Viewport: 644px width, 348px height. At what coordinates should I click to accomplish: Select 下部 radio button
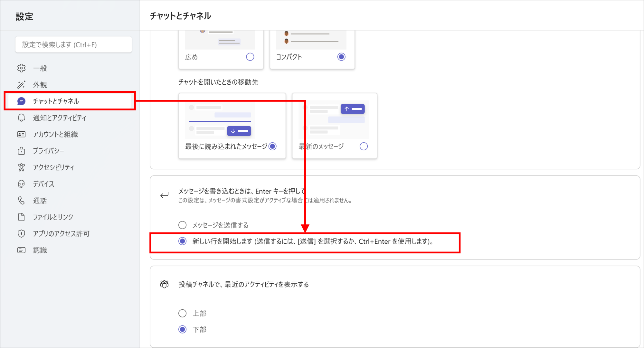tap(183, 329)
